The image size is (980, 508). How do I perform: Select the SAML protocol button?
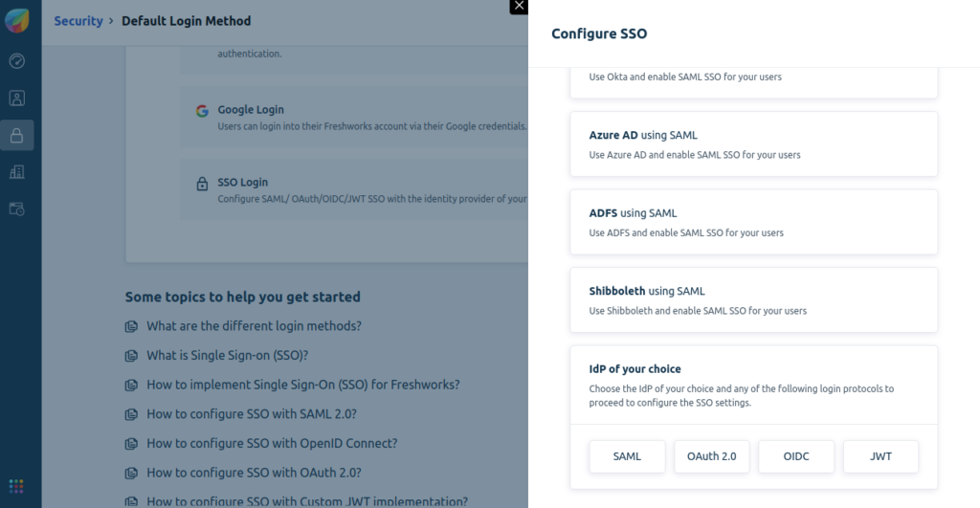[x=627, y=456]
